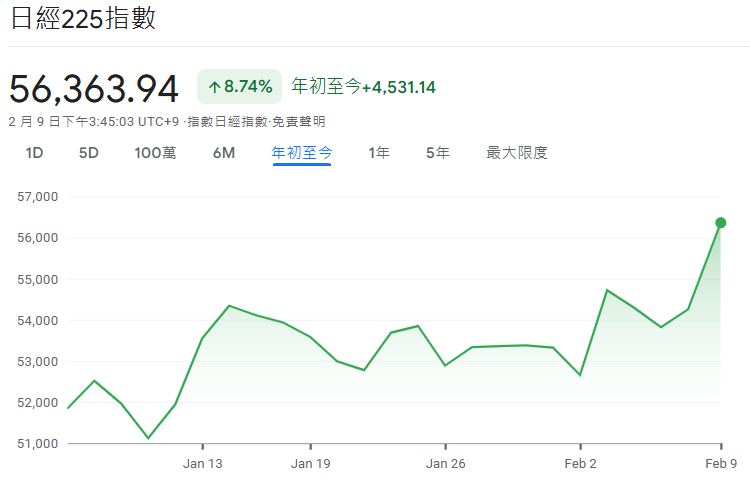
Task: Show the 6M chart range
Action: click(x=224, y=153)
